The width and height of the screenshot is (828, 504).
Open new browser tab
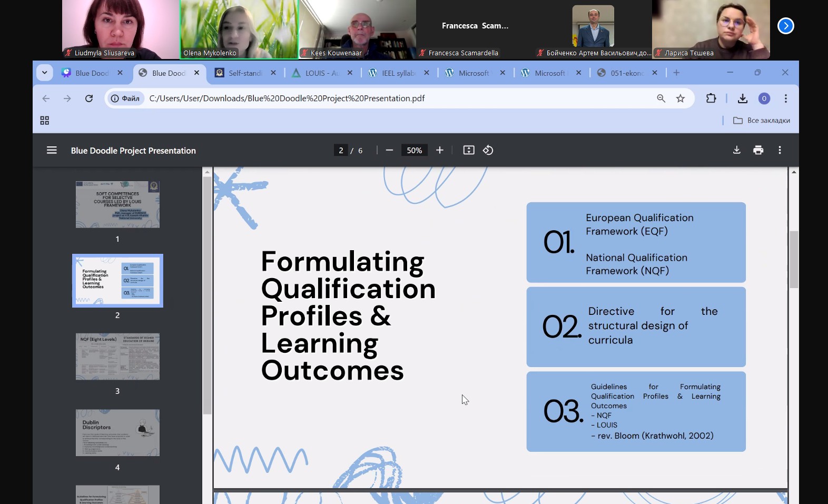(677, 73)
